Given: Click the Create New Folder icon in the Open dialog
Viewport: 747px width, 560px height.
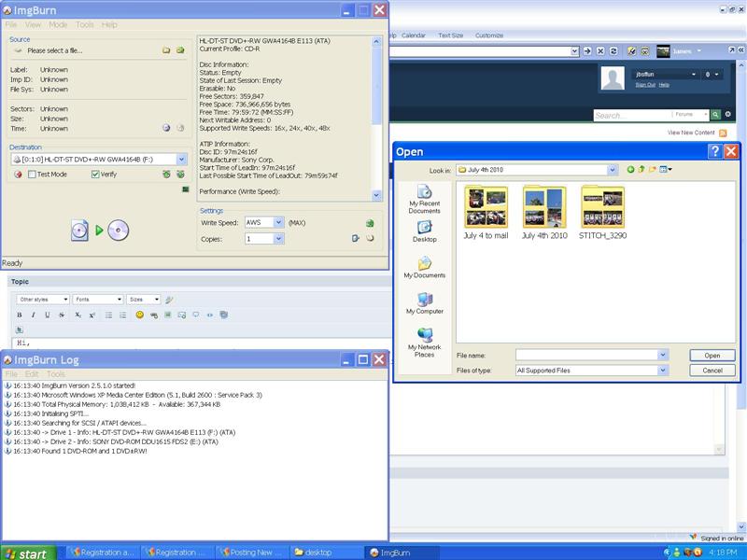Looking at the screenshot, I should click(x=652, y=169).
